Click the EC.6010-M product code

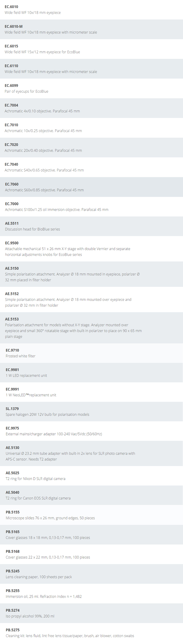(x=13, y=26)
